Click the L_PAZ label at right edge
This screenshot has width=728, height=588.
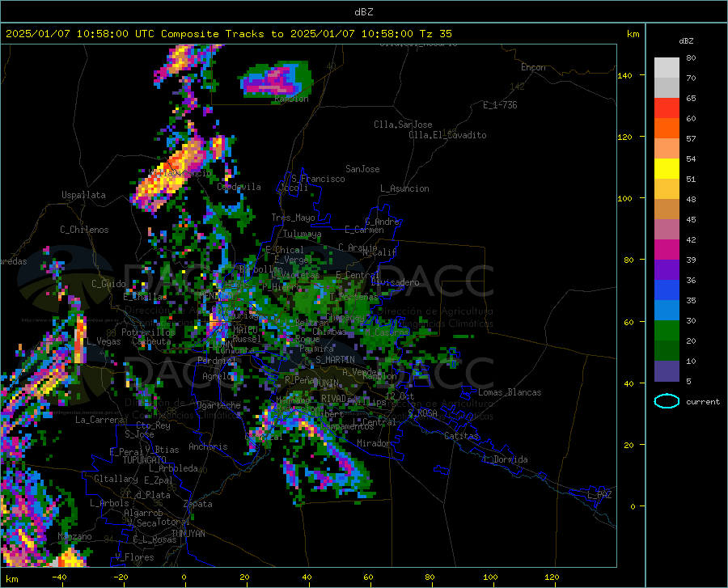point(599,495)
